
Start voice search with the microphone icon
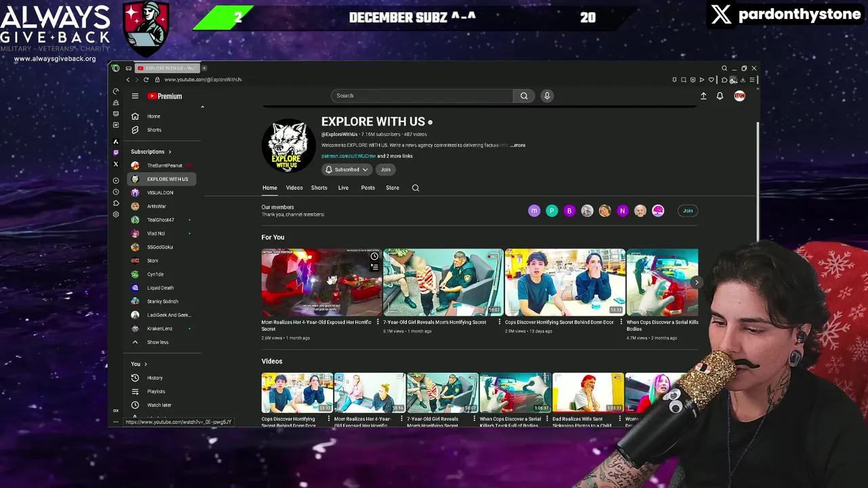(547, 96)
